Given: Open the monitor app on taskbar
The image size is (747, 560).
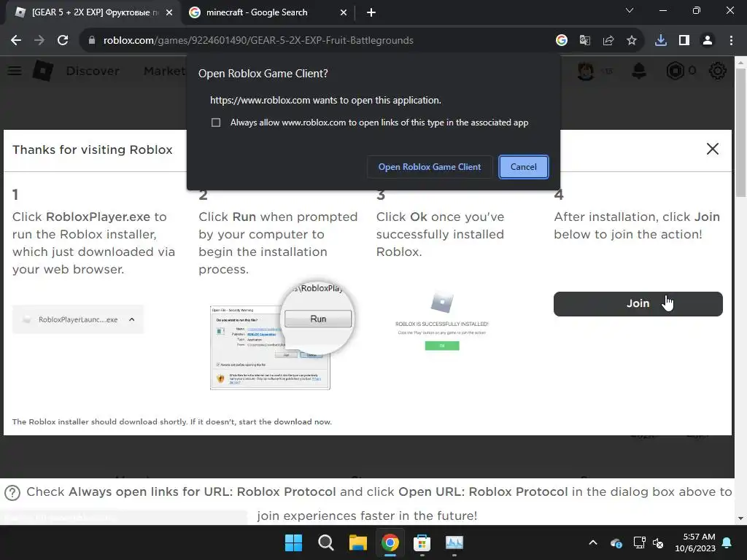Looking at the screenshot, I should point(454,542).
